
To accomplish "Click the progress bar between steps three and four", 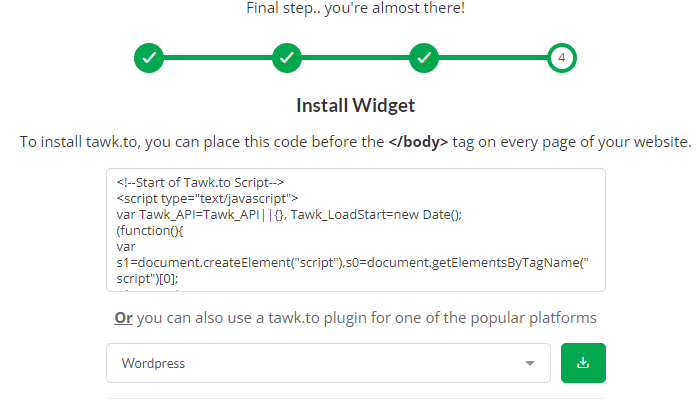I will (x=493, y=58).
